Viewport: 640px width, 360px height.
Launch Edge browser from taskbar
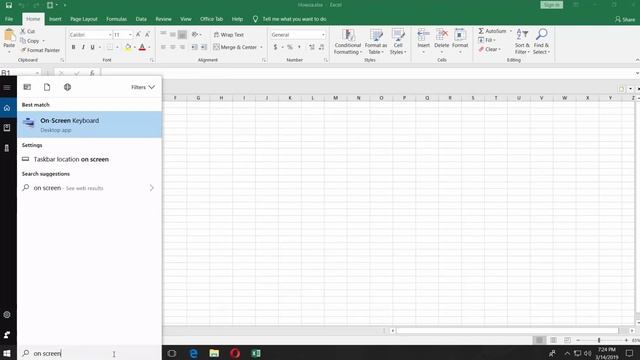(193, 353)
